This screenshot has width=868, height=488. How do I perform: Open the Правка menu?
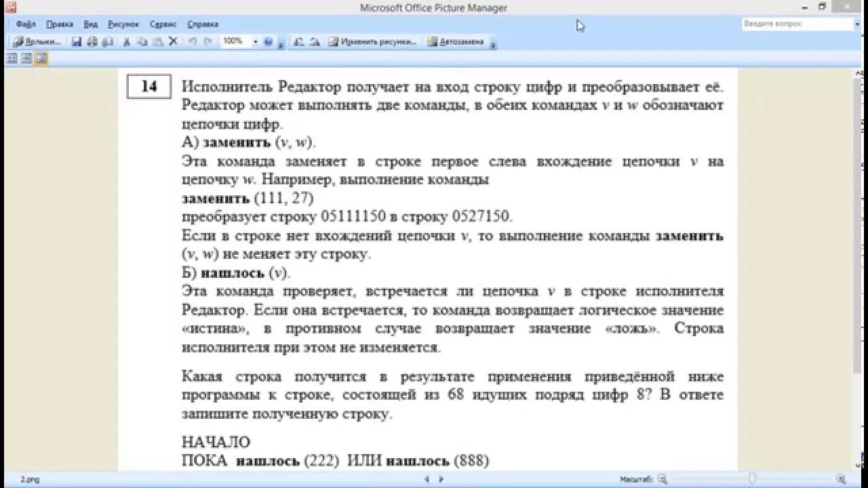point(60,24)
